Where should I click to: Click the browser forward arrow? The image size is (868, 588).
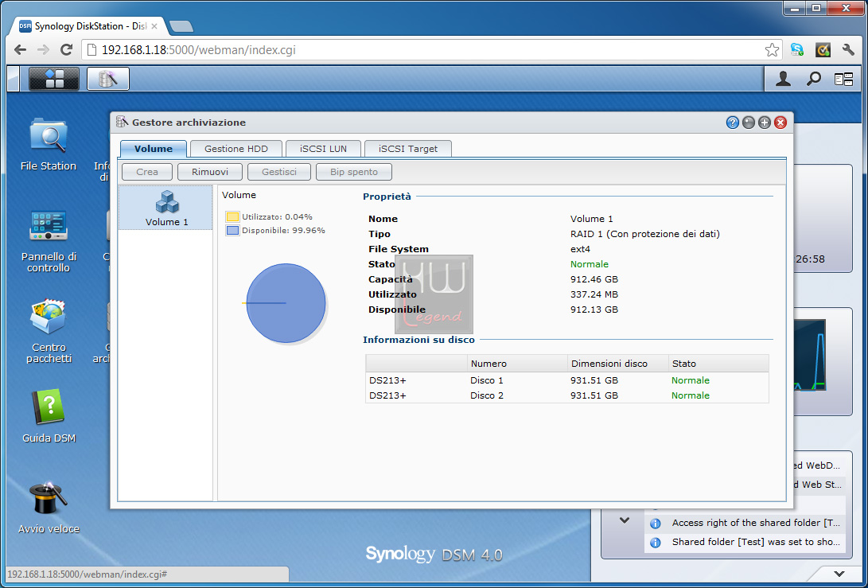(43, 50)
